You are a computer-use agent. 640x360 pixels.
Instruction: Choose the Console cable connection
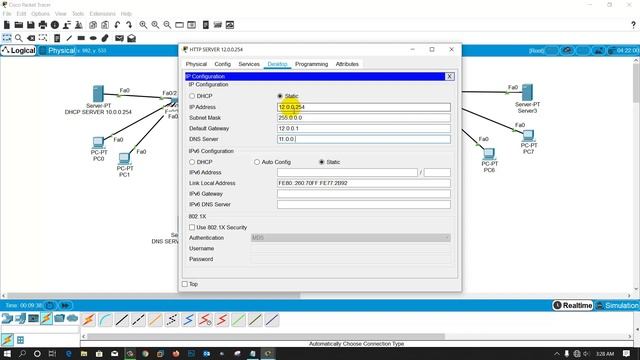[105, 320]
